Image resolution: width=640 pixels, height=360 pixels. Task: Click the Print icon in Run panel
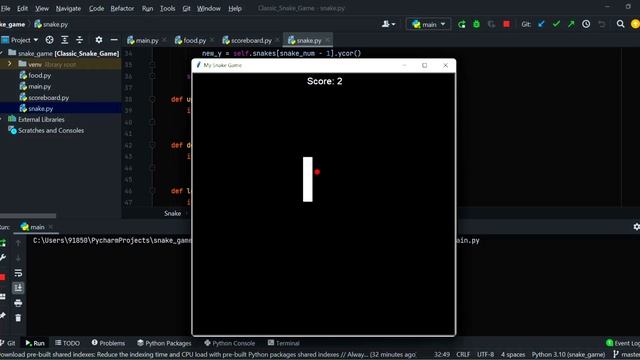18,303
